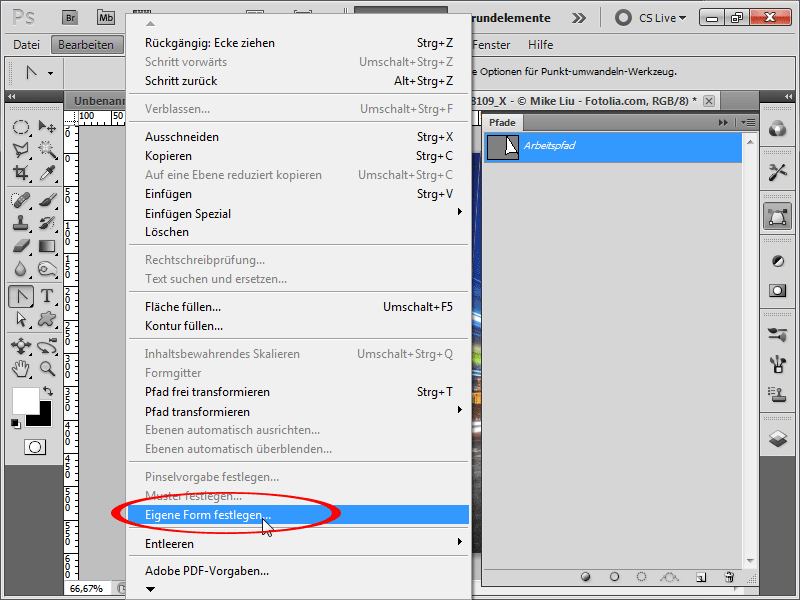Open the Pfade panel options menu

coord(748,122)
